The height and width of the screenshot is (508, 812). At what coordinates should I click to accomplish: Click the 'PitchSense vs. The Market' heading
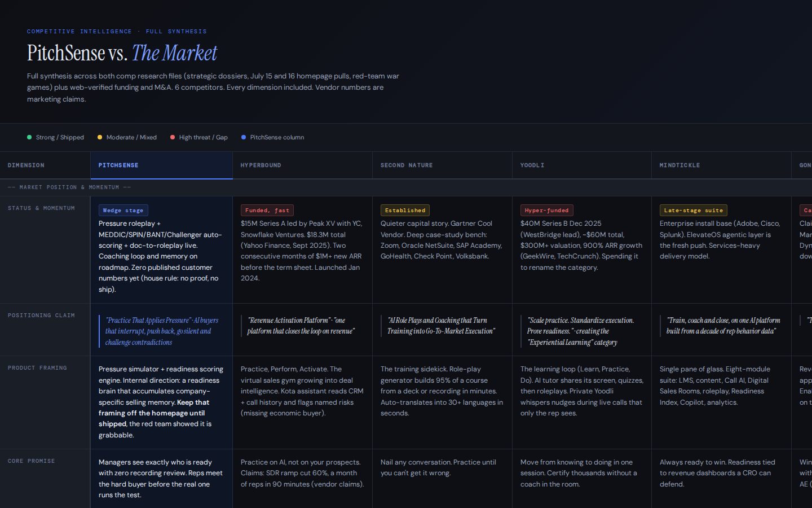(x=122, y=53)
